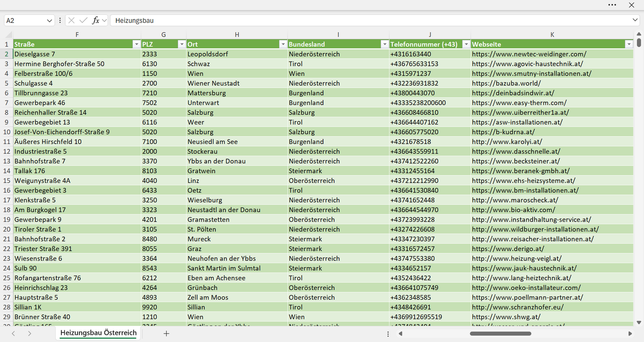Image resolution: width=644 pixels, height=342 pixels.
Task: Open the Straße column filter dropdown
Action: [136, 44]
